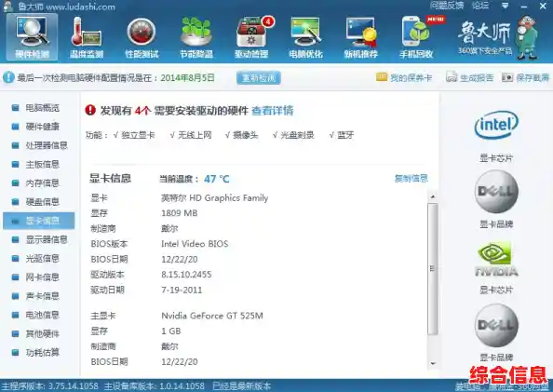Open the 节能降温 energy saving tool
This screenshot has height=392, width=553.
pos(196,37)
